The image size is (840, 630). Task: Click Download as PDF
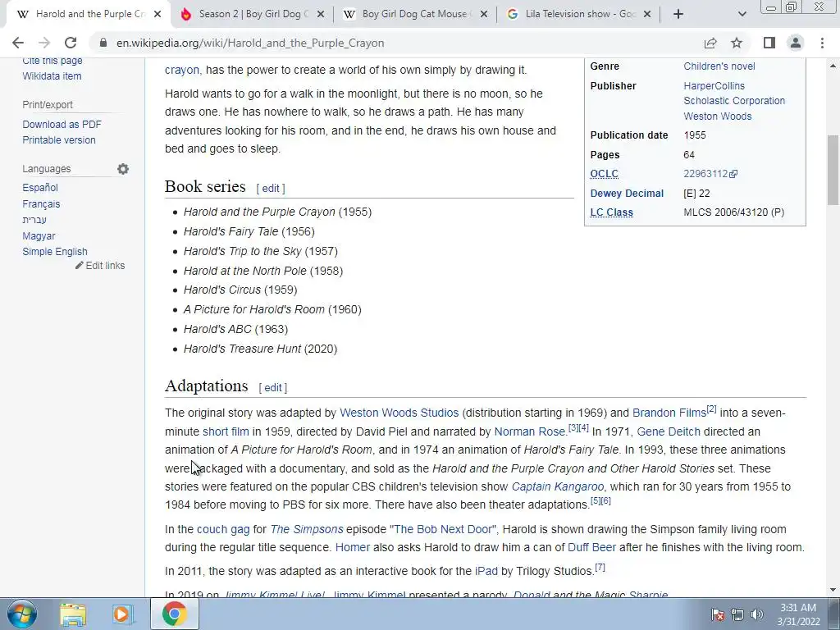coord(62,125)
